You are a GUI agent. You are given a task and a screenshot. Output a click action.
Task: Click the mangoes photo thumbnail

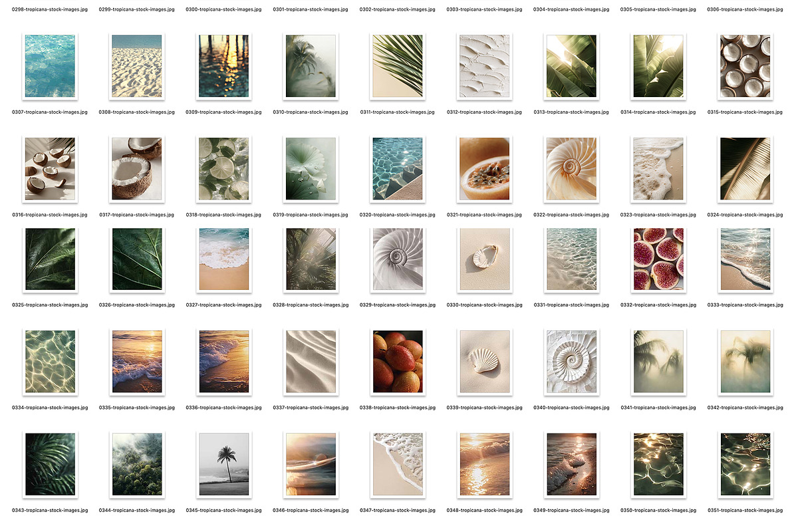pyautogui.click(x=398, y=361)
